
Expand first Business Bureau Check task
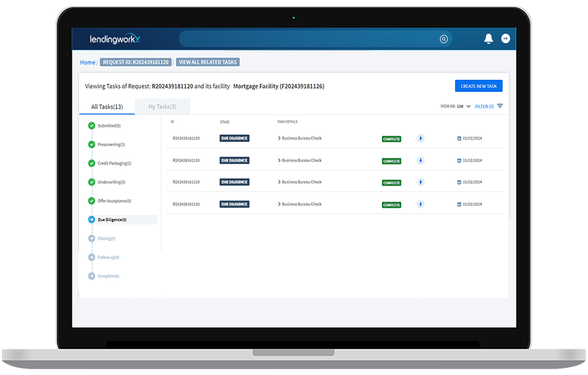(x=279, y=138)
